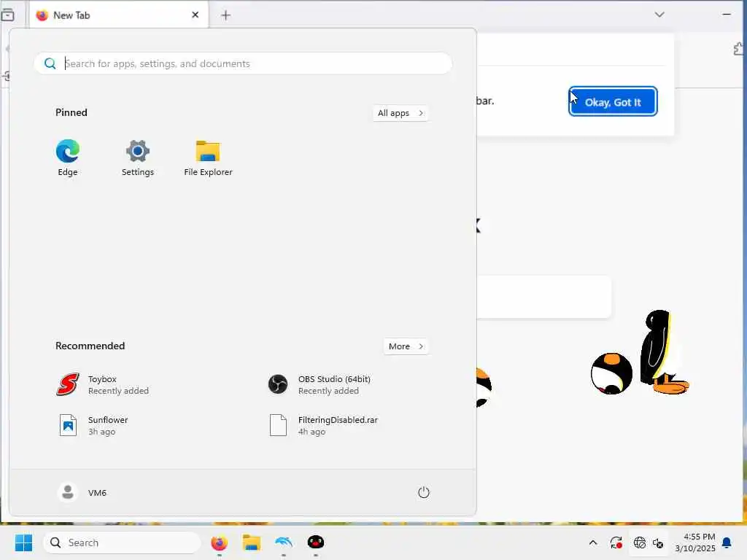The image size is (747, 560).
Task: Launch File Explorer from pinned apps
Action: coord(208,158)
